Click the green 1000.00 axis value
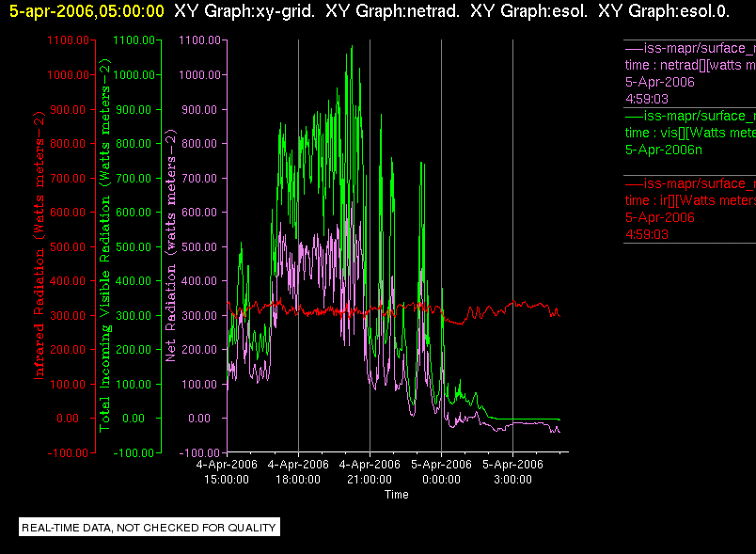Image resolution: width=756 pixels, height=554 pixels. [x=134, y=75]
